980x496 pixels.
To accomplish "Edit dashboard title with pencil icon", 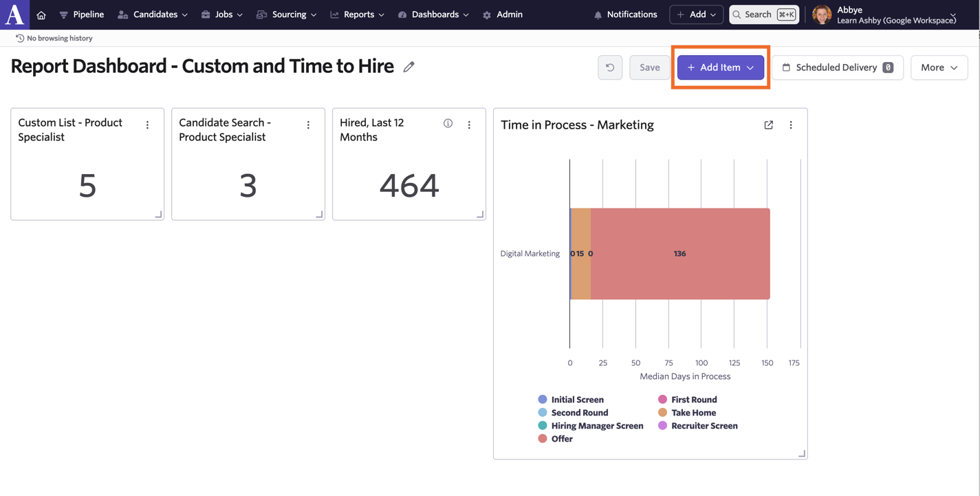I will (x=409, y=67).
